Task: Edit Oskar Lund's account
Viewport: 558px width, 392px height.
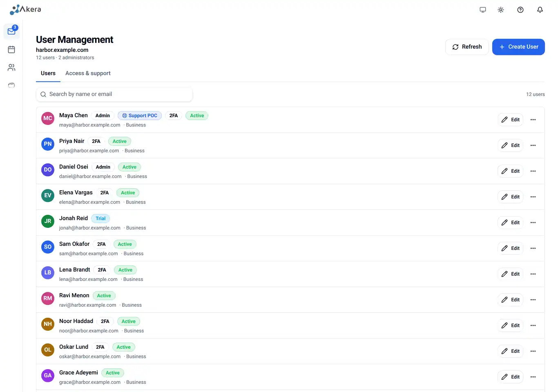Action: click(510, 351)
